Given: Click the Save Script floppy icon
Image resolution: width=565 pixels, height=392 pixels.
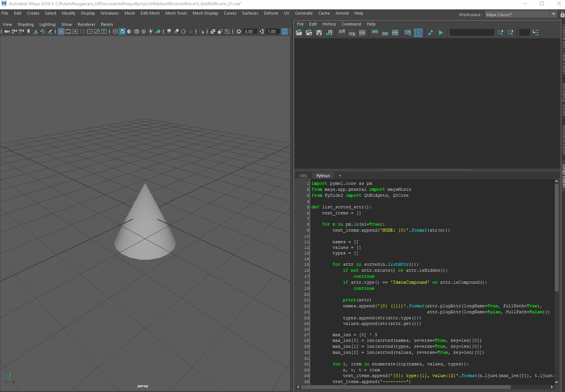Looking at the screenshot, I should point(319,33).
